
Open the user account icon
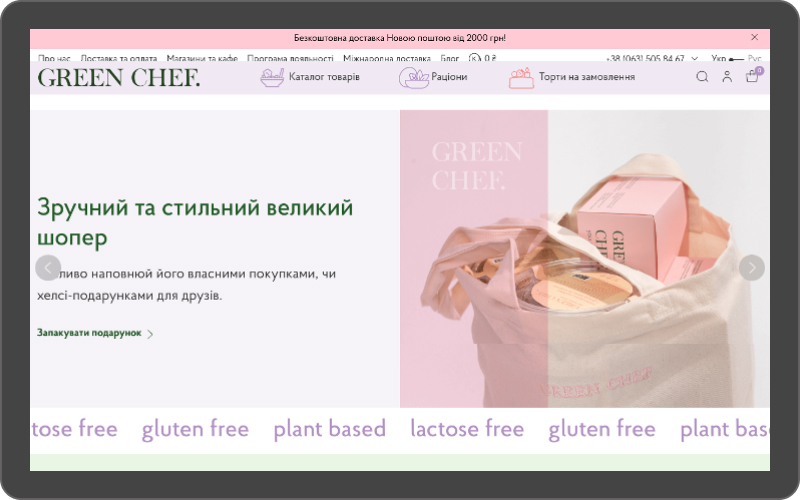coord(727,77)
